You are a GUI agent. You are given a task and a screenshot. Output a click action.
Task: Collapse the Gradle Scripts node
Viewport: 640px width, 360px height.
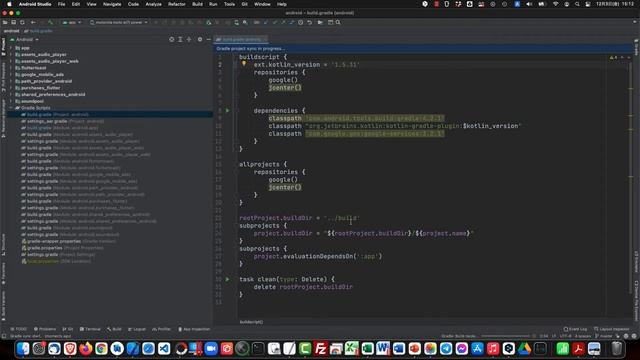(11, 108)
